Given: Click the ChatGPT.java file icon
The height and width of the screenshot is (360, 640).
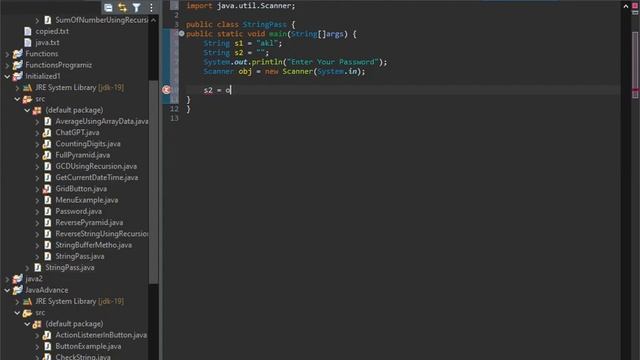Looking at the screenshot, I should tap(47, 132).
